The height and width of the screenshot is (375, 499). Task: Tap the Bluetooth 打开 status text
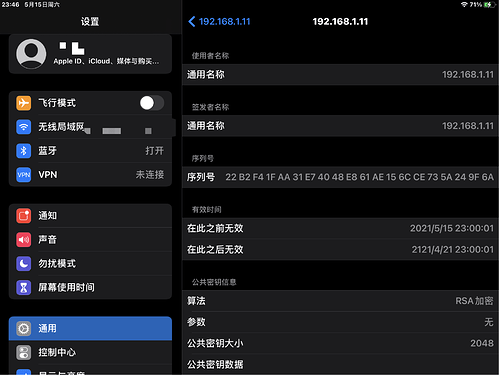tap(155, 151)
